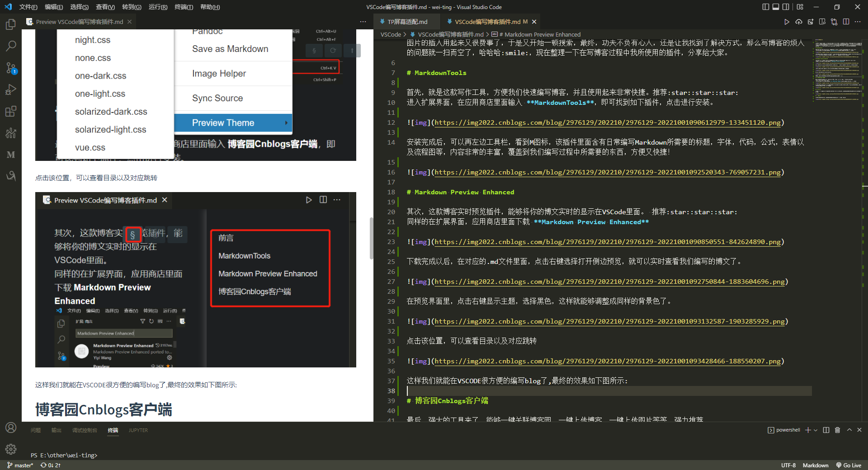Screen dimensions: 868x470
Task: Split the editor right
Action: (x=846, y=22)
